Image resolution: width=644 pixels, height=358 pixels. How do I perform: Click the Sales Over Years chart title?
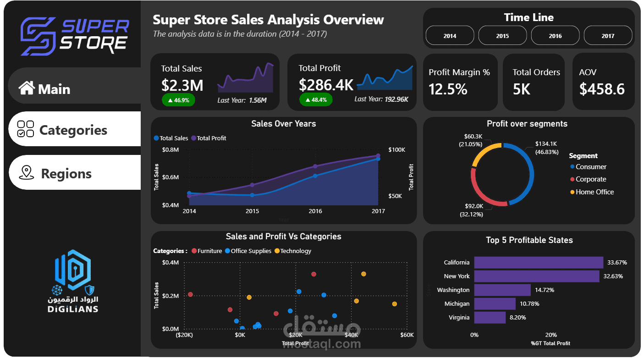(x=284, y=124)
